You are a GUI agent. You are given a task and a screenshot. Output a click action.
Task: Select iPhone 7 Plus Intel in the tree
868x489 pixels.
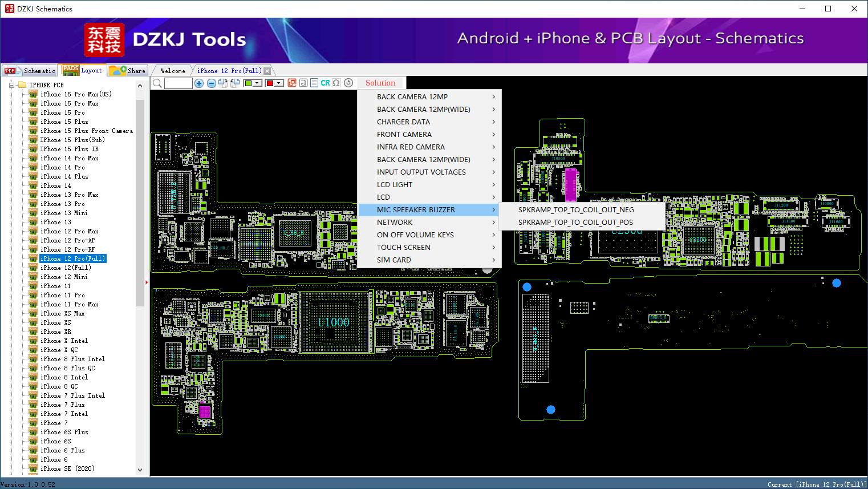click(73, 395)
